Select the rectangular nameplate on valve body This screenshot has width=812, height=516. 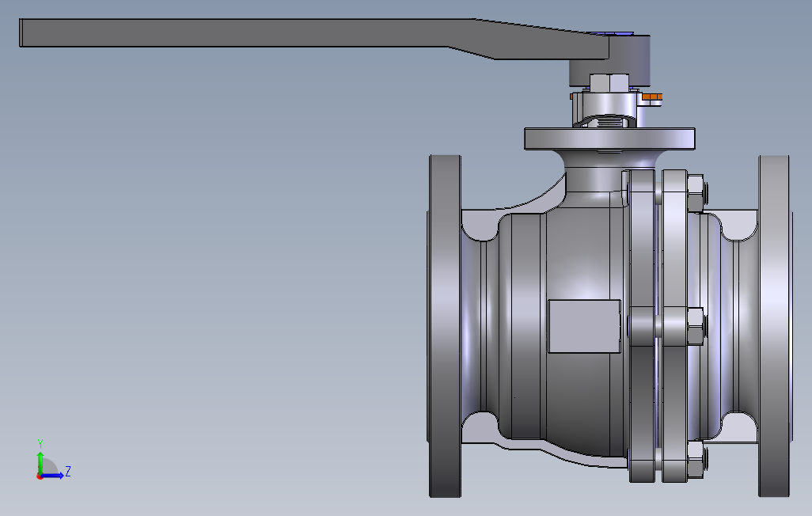coord(584,326)
